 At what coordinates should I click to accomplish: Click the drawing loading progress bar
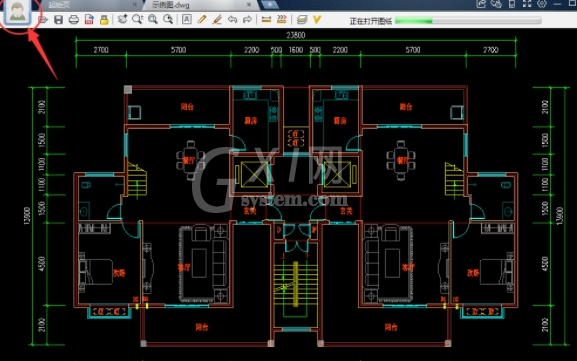[468, 21]
